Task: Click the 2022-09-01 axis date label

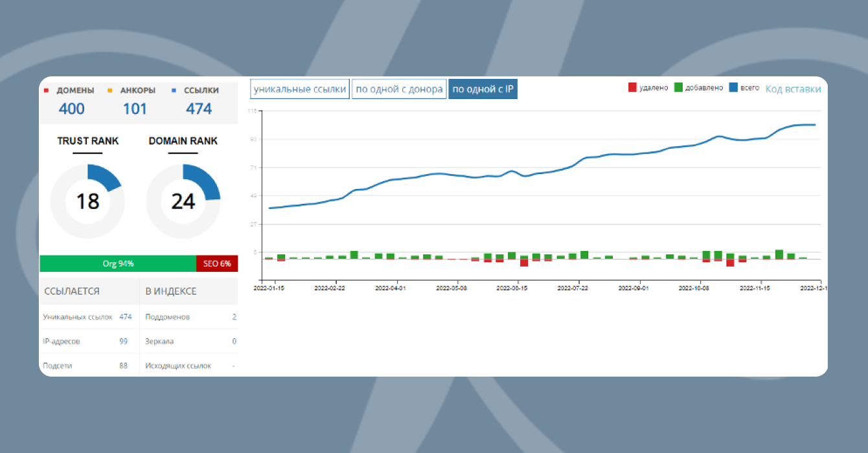Action: coord(634,289)
